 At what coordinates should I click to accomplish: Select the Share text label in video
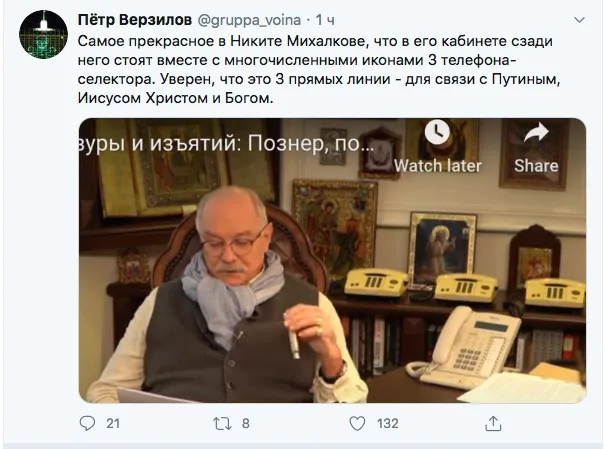(x=536, y=166)
